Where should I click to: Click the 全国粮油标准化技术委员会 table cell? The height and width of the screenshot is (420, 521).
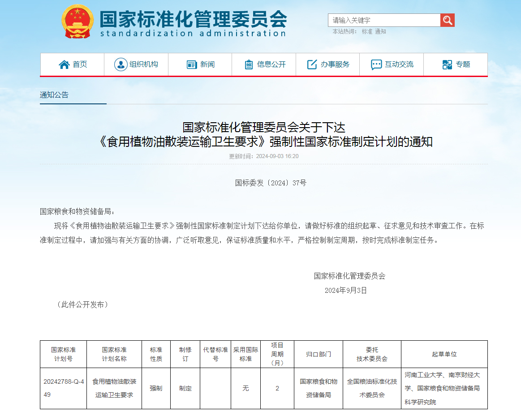pos(372,388)
